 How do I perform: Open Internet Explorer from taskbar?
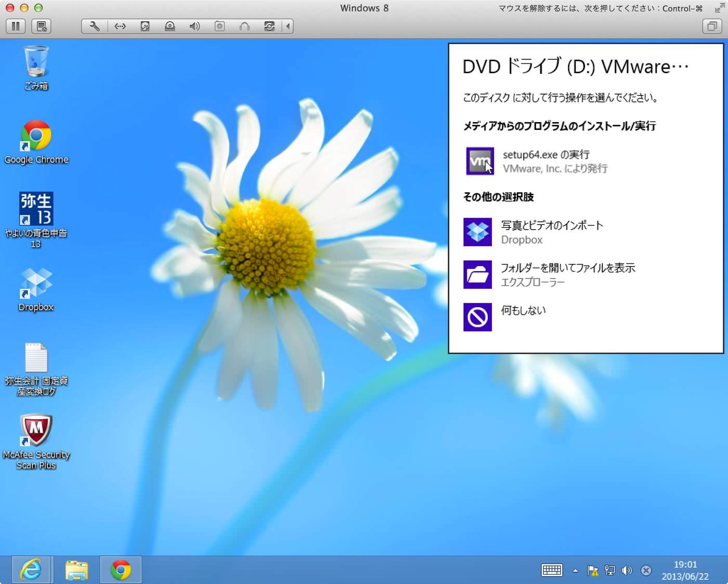tap(31, 570)
